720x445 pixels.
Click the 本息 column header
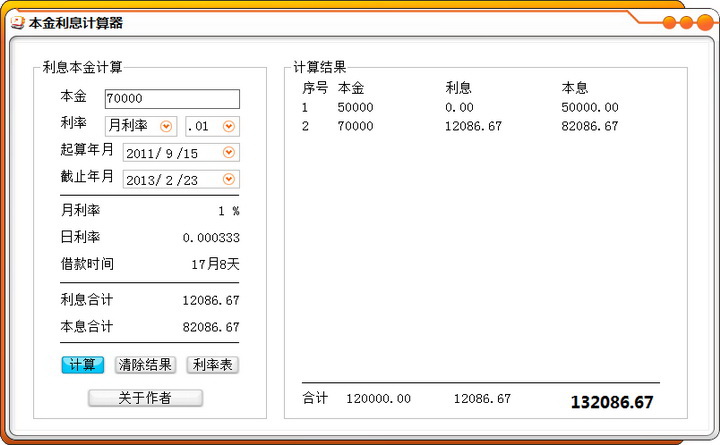coord(575,88)
